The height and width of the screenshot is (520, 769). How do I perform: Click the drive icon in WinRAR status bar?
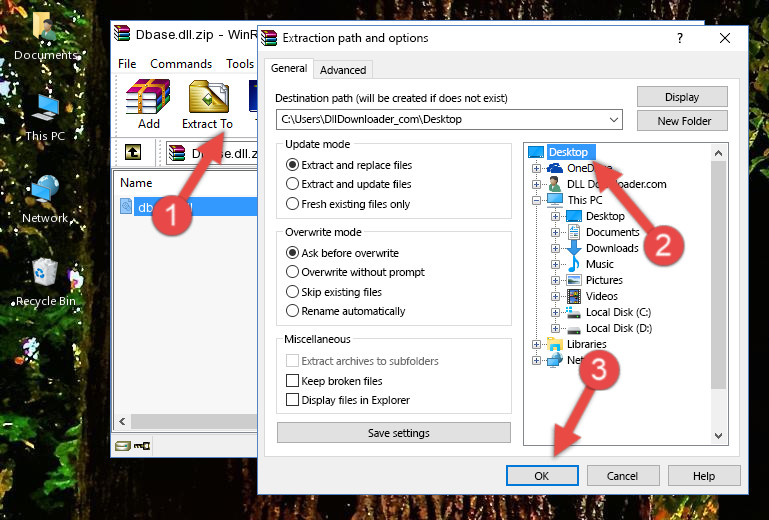[x=123, y=445]
